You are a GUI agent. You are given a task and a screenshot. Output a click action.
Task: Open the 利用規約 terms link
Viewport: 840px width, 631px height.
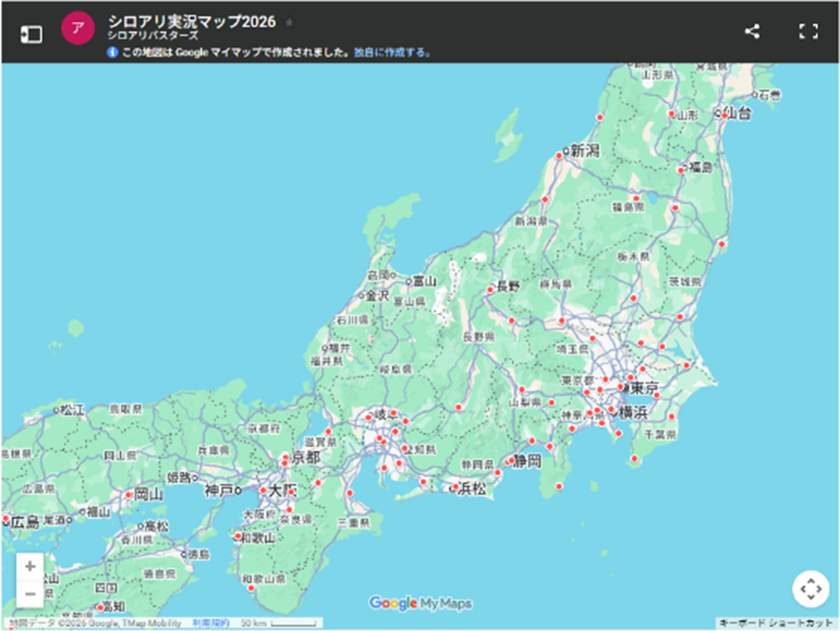click(211, 623)
